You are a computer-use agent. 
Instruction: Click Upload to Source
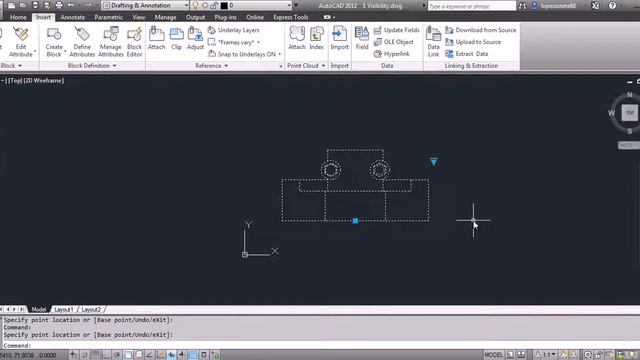coord(473,42)
